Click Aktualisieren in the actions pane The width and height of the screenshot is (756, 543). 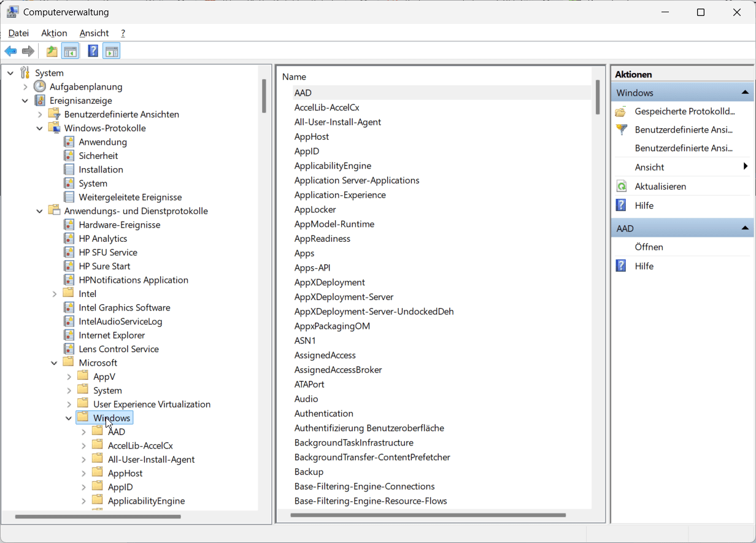[660, 186]
